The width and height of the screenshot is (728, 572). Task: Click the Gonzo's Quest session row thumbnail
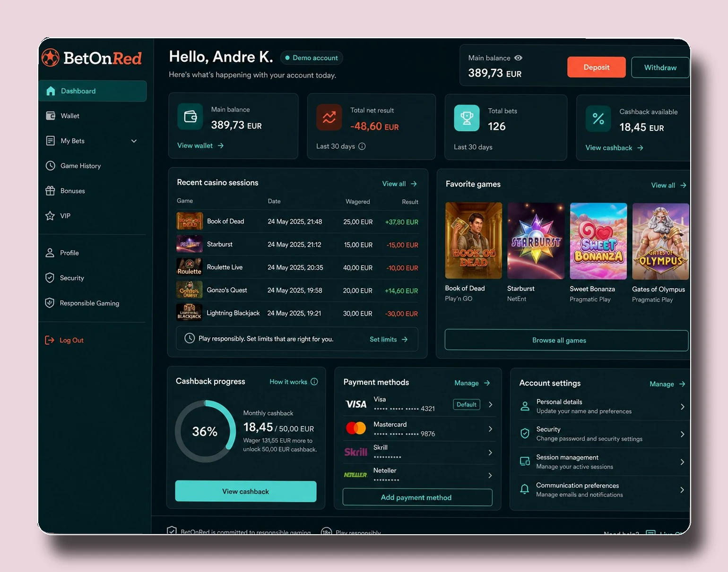click(x=190, y=290)
